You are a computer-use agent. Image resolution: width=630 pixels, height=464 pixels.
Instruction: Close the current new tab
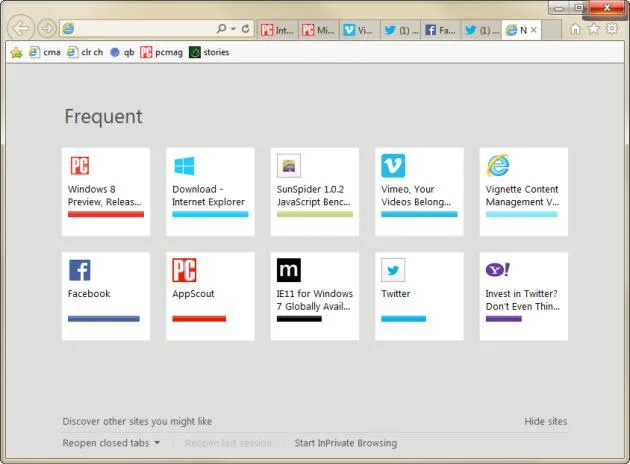pyautogui.click(x=533, y=30)
